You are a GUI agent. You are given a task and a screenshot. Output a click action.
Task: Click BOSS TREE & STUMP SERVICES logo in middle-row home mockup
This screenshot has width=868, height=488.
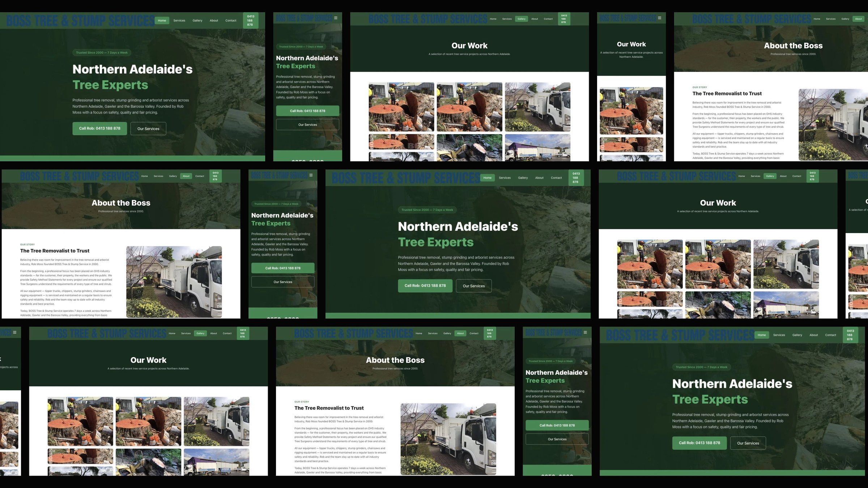pyautogui.click(x=406, y=178)
